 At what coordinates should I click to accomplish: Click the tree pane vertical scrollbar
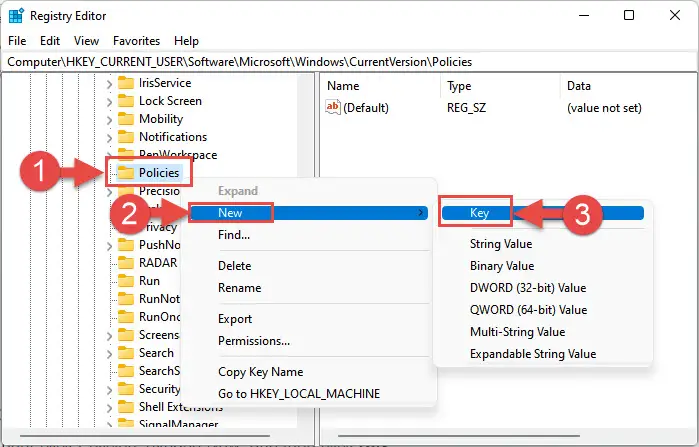[x=306, y=250]
